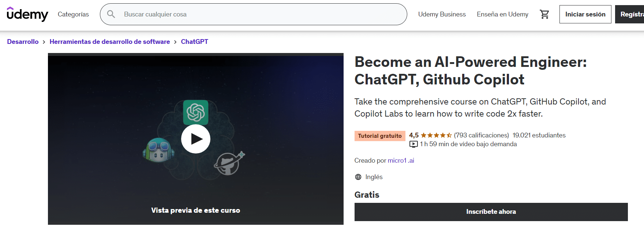The width and height of the screenshot is (644, 235).
Task: Open the Categorías menu
Action: point(73,14)
